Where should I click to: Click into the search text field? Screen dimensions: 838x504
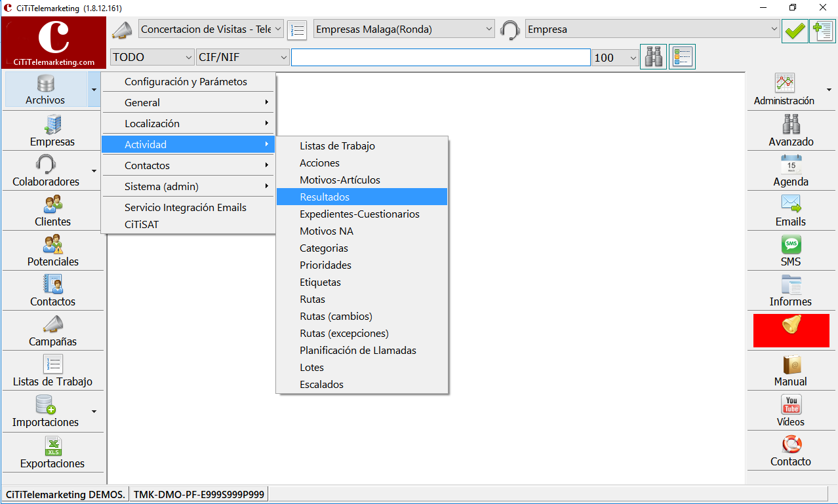point(441,57)
